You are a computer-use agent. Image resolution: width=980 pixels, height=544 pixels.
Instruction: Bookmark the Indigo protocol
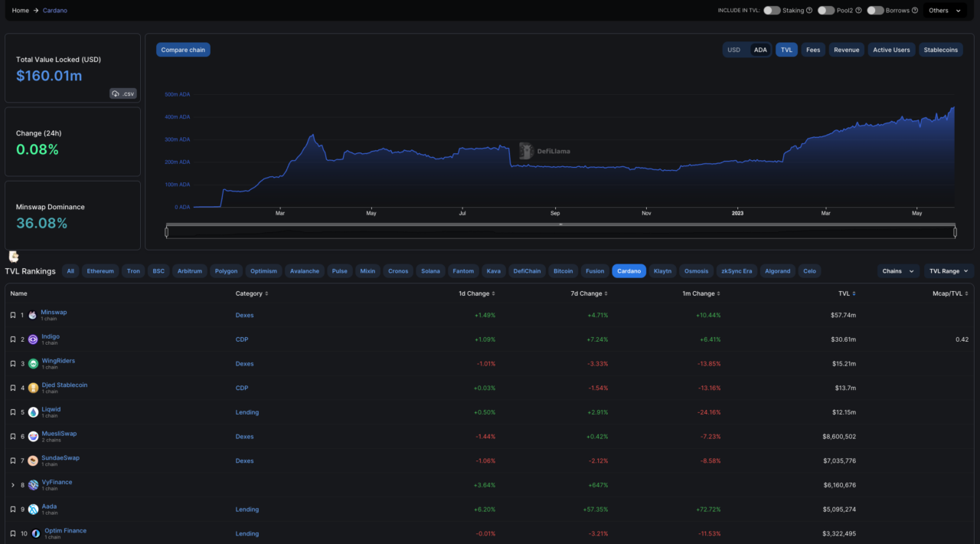(x=12, y=339)
